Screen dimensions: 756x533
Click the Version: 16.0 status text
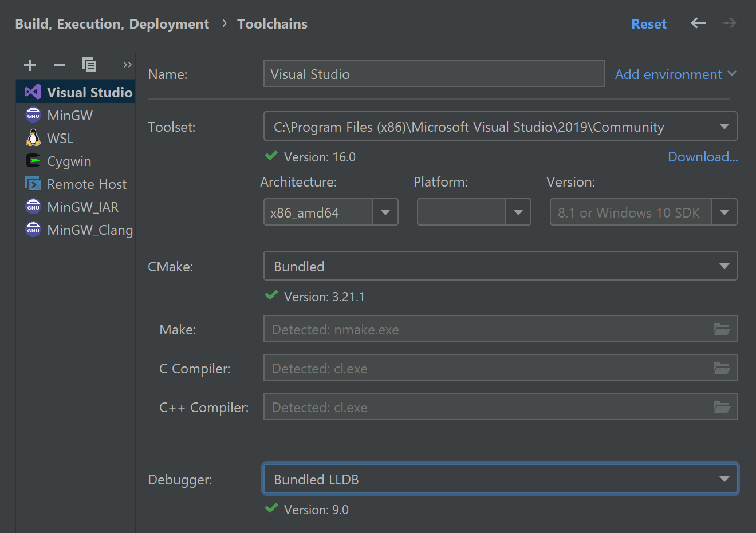coord(320,157)
